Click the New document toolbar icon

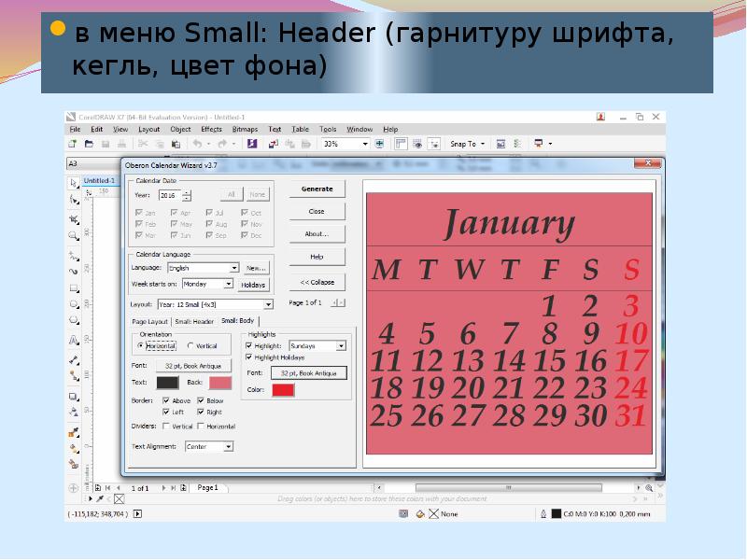click(x=72, y=144)
